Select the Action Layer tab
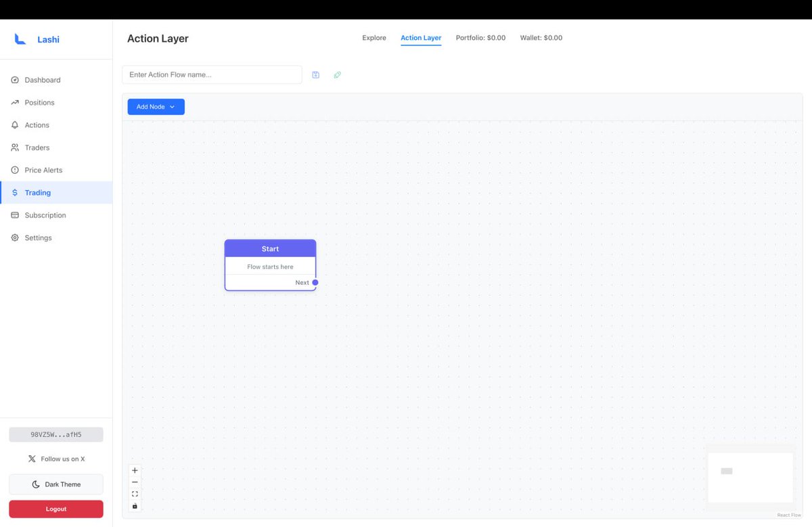The width and height of the screenshot is (812, 527). (421, 38)
